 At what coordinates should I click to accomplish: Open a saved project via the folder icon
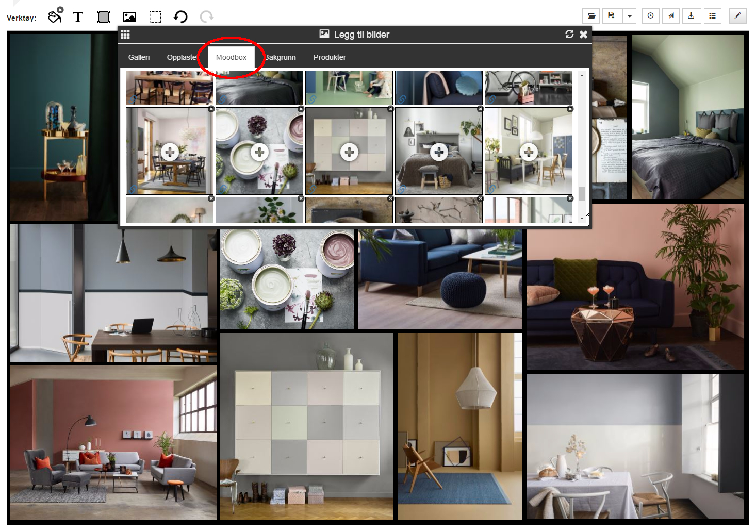click(x=591, y=16)
